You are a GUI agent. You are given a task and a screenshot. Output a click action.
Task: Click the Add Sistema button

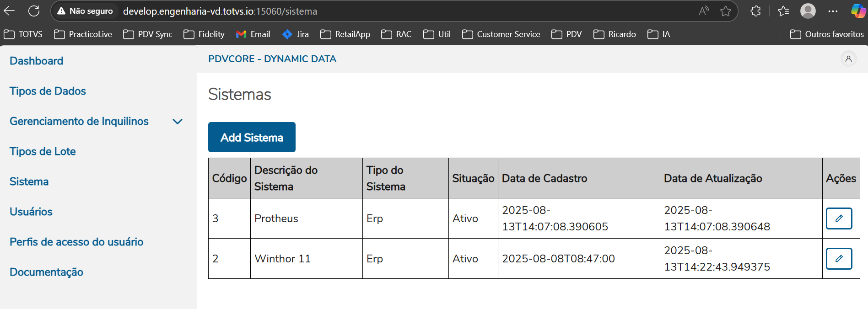252,137
